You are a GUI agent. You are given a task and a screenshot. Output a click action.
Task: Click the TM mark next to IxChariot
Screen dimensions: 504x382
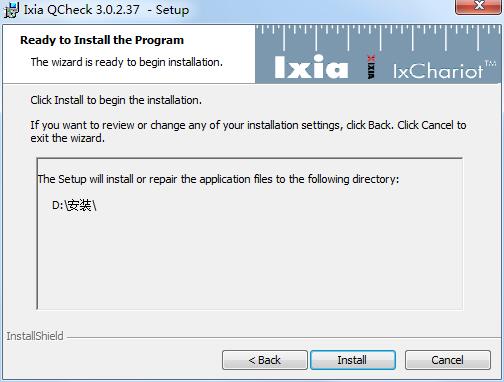click(x=490, y=63)
